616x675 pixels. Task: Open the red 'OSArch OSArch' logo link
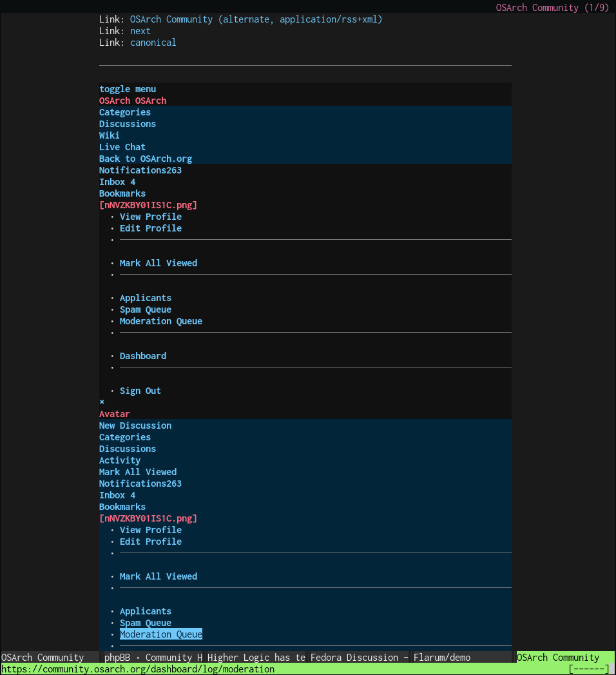point(133,101)
